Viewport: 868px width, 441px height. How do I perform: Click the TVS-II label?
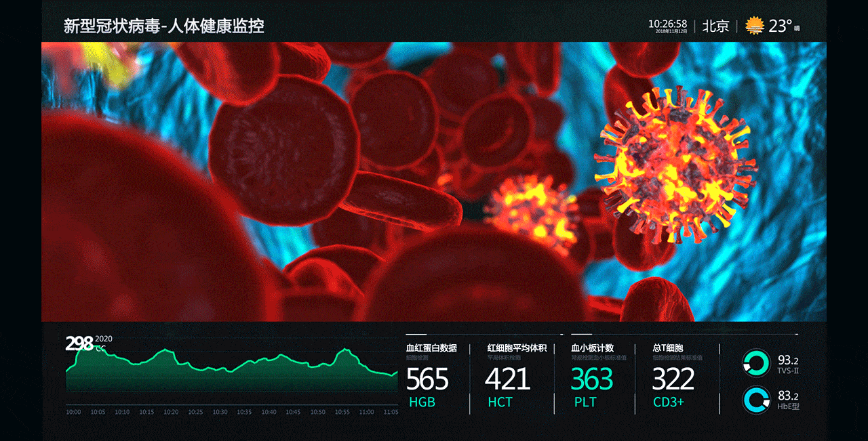point(788,371)
